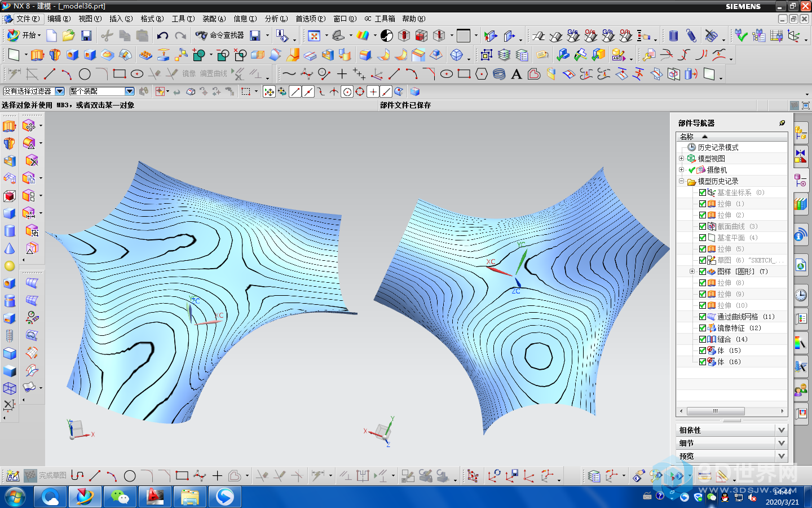Select the Polygon curve tool

482,74
